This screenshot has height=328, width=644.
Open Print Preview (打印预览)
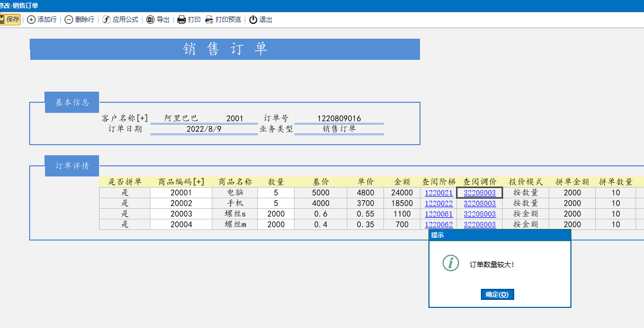pyautogui.click(x=209, y=20)
